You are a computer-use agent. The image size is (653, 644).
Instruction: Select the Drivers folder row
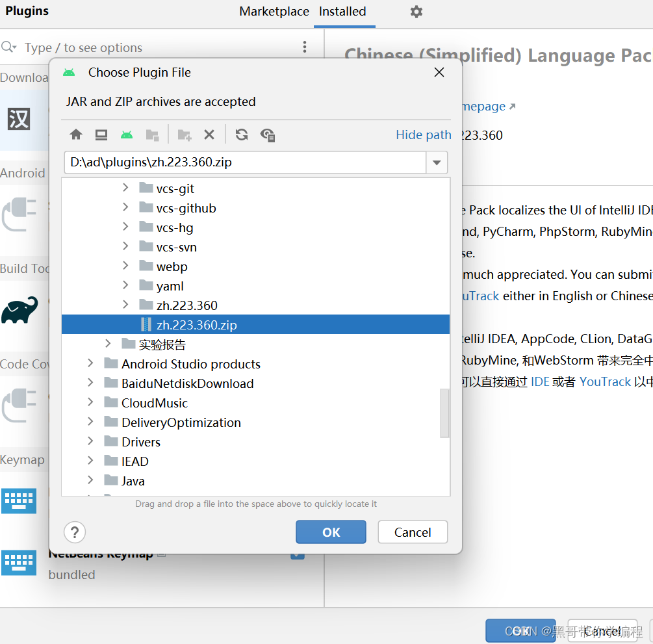(256, 441)
